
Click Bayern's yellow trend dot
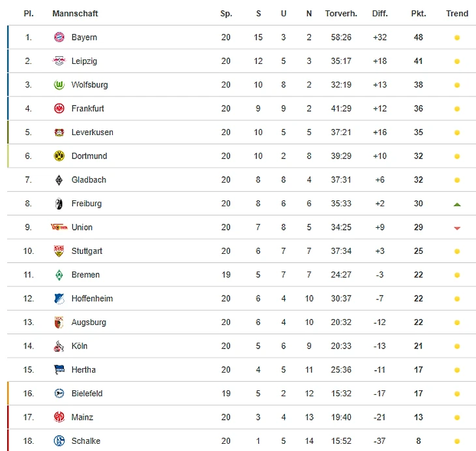[457, 38]
